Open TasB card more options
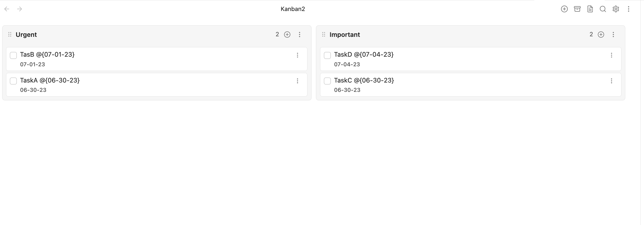 coord(297,55)
